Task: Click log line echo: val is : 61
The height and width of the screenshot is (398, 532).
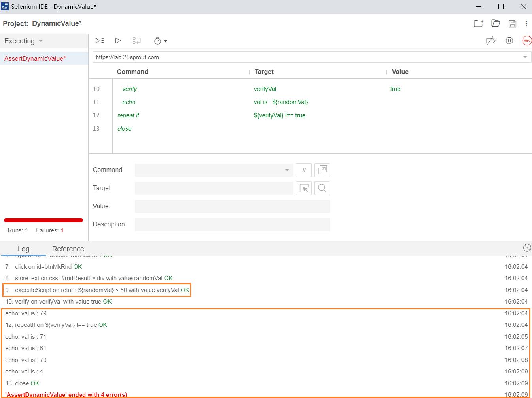Action: pyautogui.click(x=26, y=348)
